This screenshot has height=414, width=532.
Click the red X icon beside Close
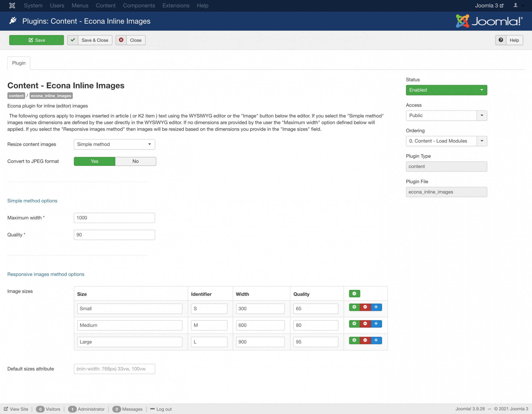pyautogui.click(x=121, y=40)
